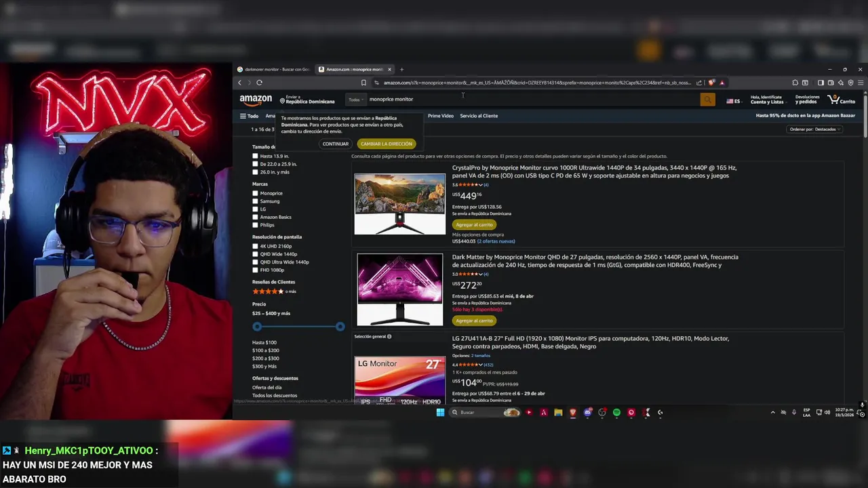Screen dimensions: 868x488
Task: Click the left price range slider handle
Action: [x=257, y=327]
